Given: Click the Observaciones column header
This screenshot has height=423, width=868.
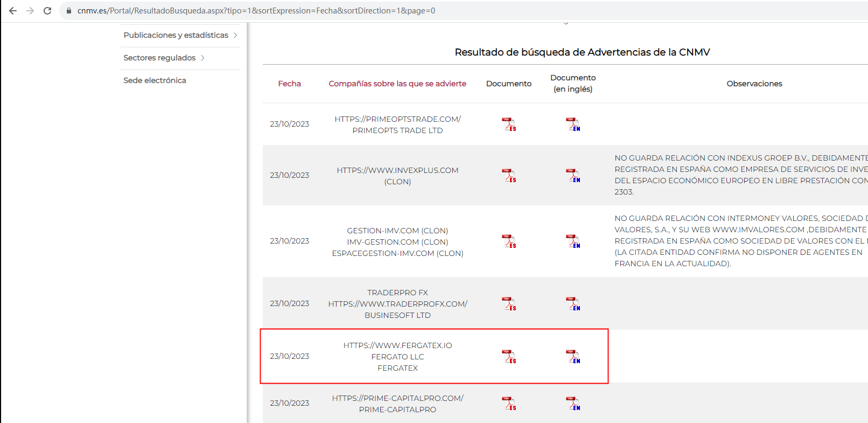Looking at the screenshot, I should [754, 84].
